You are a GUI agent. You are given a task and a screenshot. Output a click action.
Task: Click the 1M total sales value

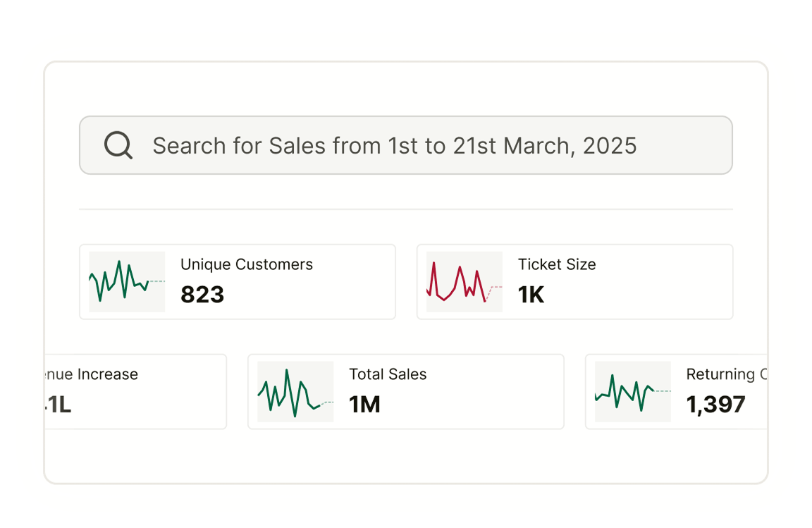(x=364, y=405)
